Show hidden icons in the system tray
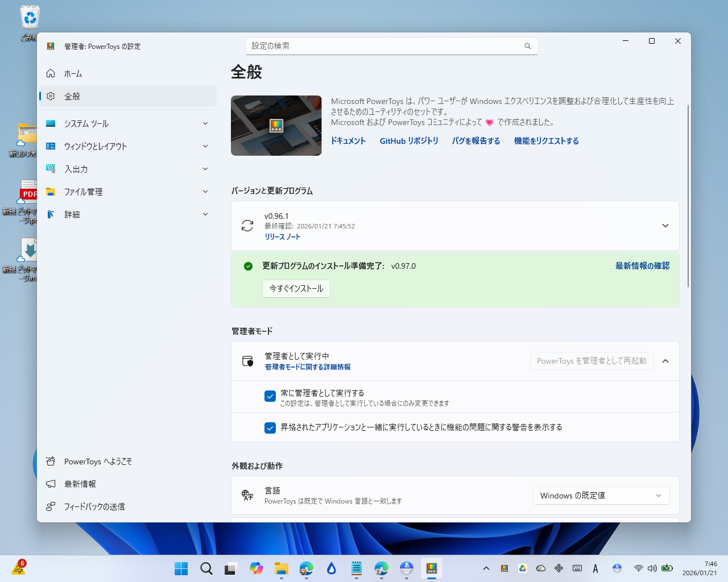Image resolution: width=728 pixels, height=582 pixels. click(486, 568)
